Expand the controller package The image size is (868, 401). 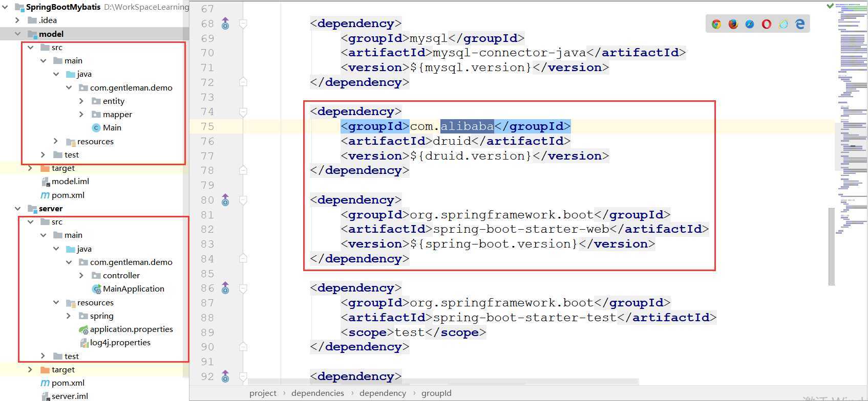click(x=81, y=276)
